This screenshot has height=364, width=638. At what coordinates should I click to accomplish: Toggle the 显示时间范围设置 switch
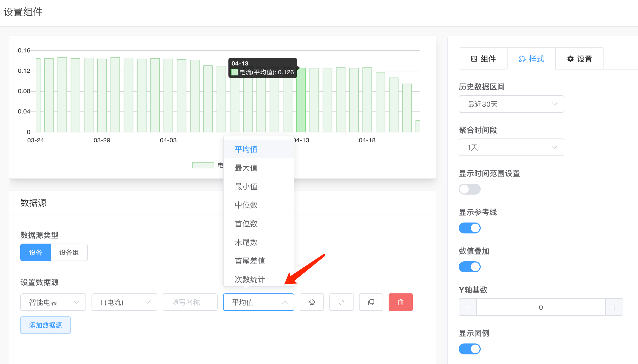pyautogui.click(x=469, y=189)
